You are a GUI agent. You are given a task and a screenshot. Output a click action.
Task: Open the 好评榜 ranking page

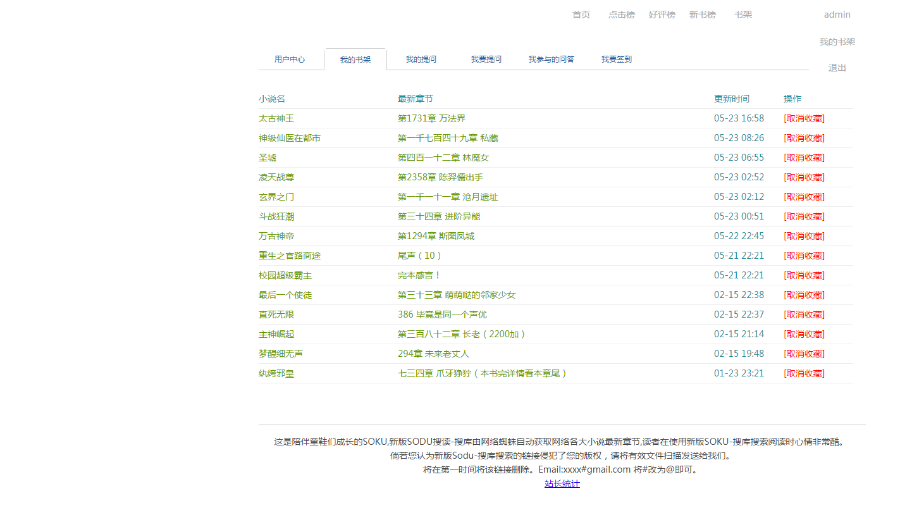[x=662, y=14]
